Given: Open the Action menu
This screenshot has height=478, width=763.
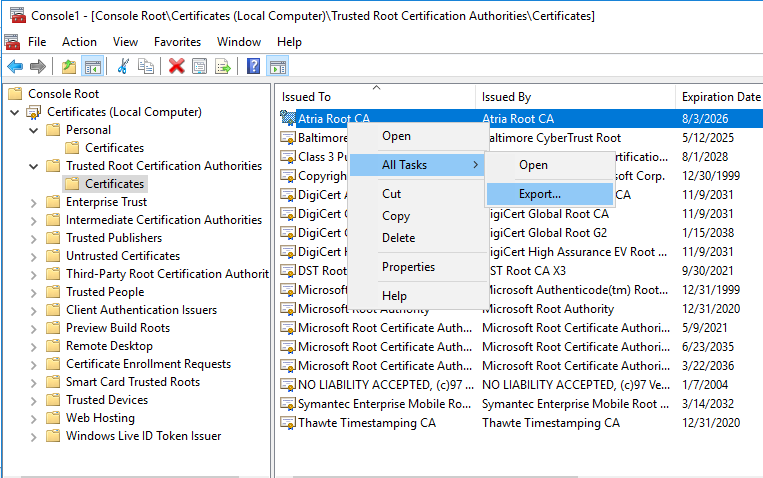Looking at the screenshot, I should [79, 42].
